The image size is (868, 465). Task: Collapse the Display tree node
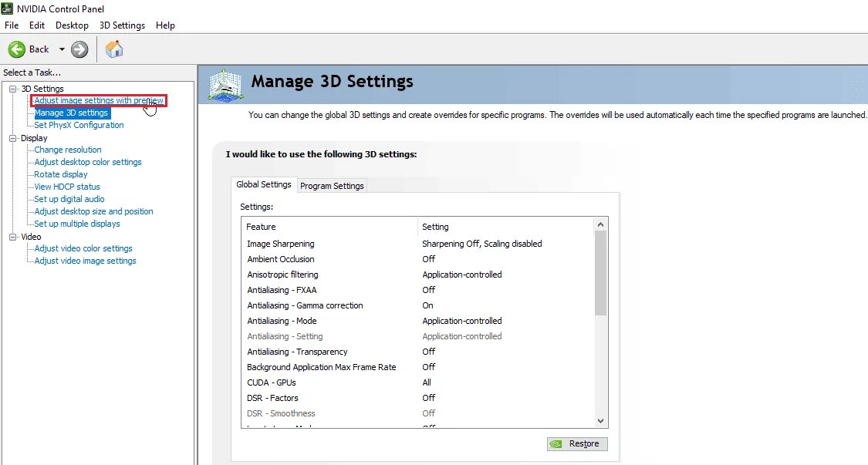coord(13,138)
